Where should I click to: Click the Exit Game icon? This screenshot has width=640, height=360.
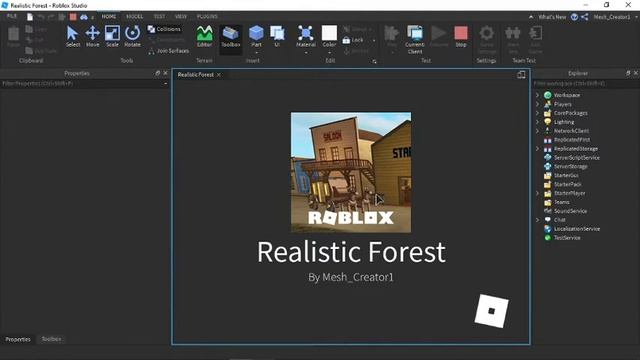pyautogui.click(x=535, y=33)
